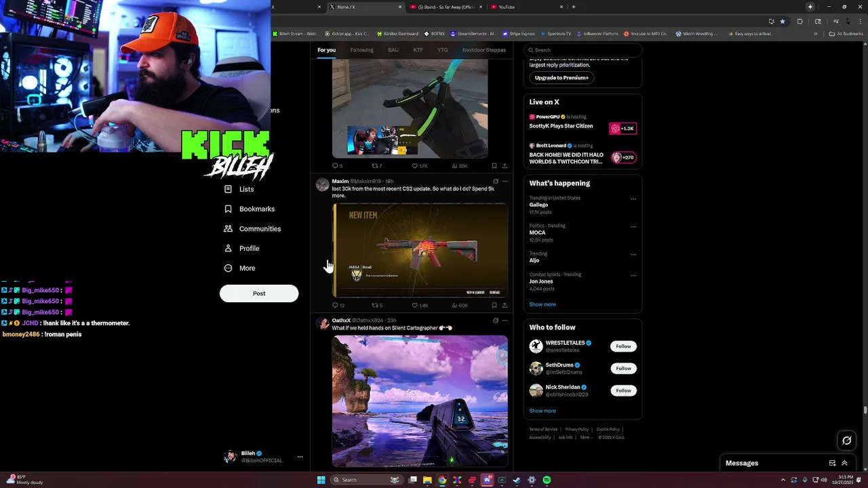The width and height of the screenshot is (868, 488).
Task: Open Maxim's profile avatar
Action: (x=323, y=184)
